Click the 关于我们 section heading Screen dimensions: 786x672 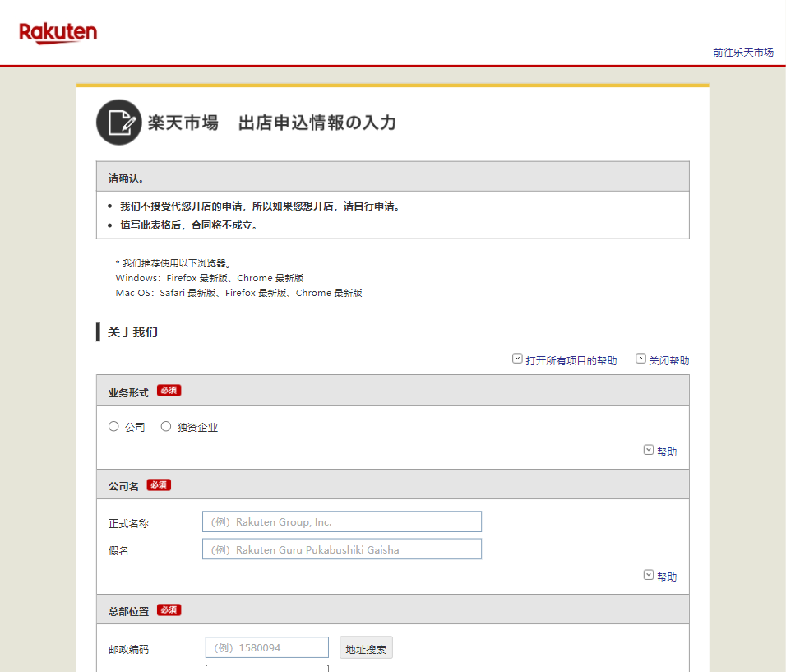click(133, 332)
